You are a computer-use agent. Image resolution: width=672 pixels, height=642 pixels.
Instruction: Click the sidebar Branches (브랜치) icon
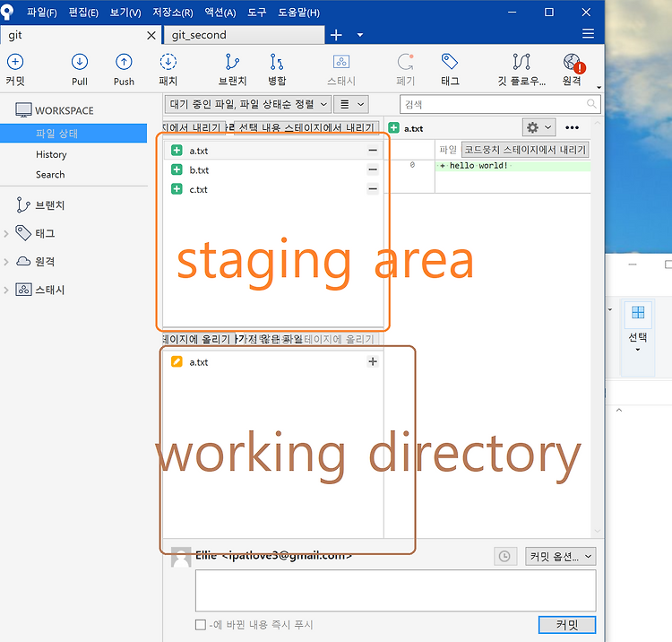coord(22,205)
